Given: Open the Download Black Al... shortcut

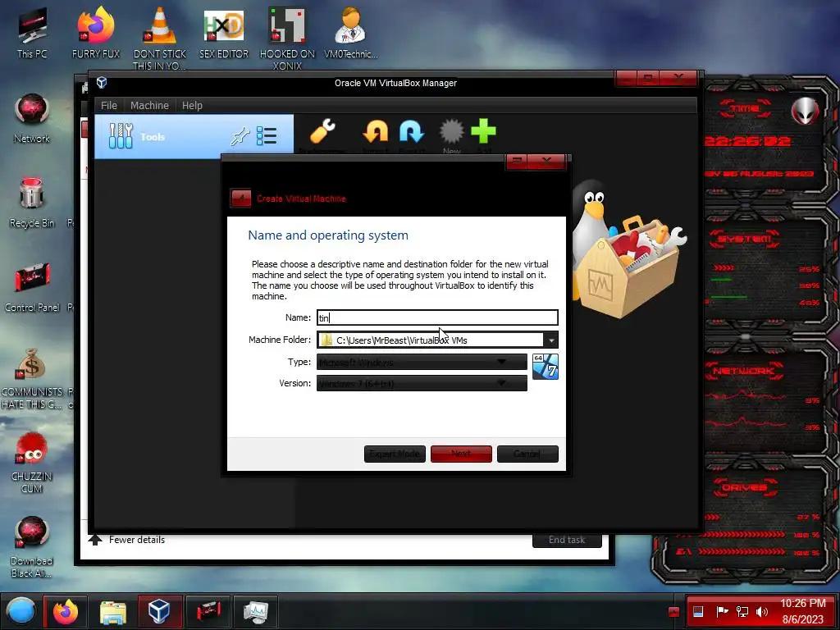Looking at the screenshot, I should [32, 546].
